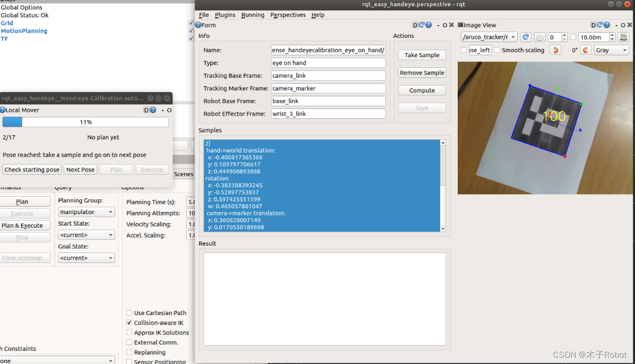Undock the Local Mover panel with O icon
The height and width of the screenshot is (364, 635).
(x=169, y=110)
